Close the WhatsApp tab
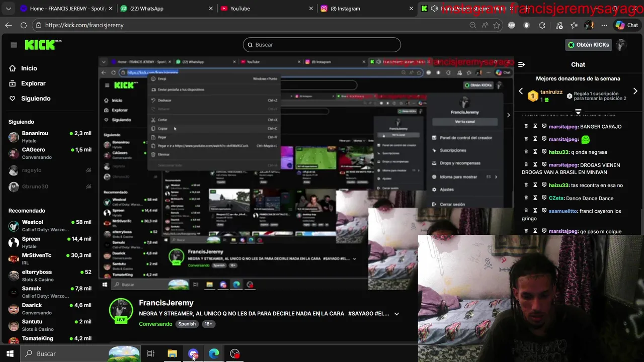 coord(211,9)
